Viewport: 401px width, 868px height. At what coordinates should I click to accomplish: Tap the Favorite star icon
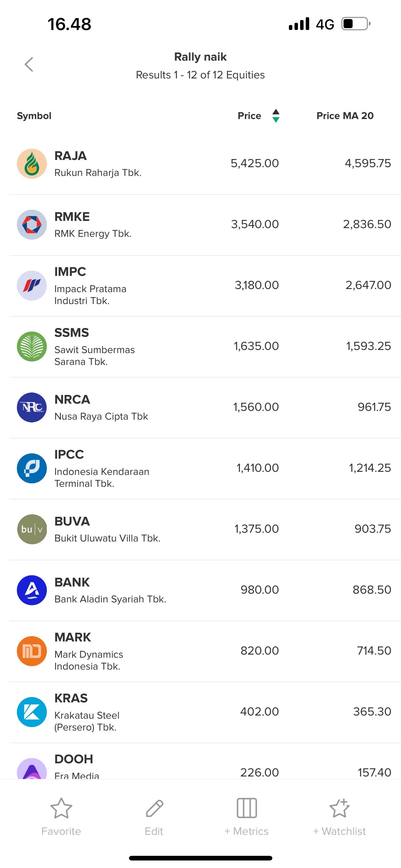click(61, 808)
